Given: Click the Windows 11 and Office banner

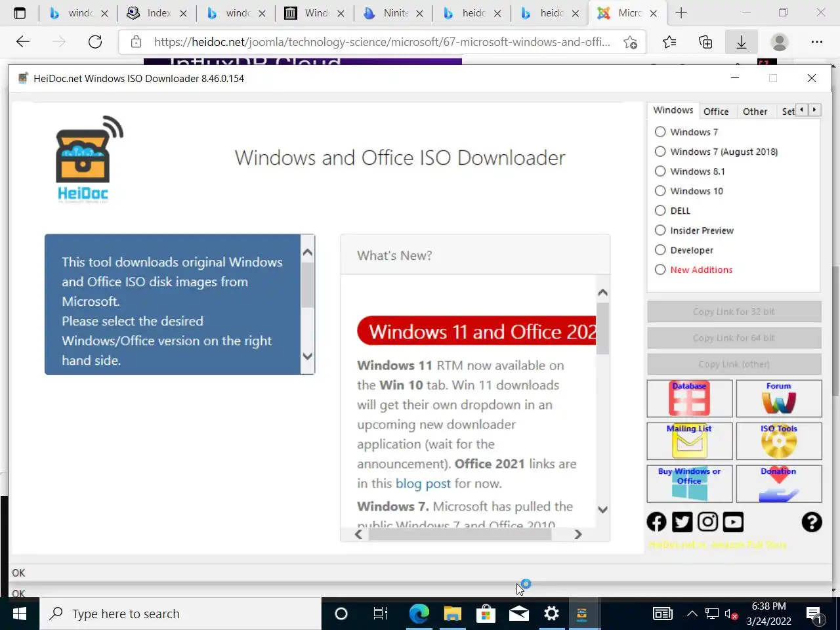Looking at the screenshot, I should (476, 331).
